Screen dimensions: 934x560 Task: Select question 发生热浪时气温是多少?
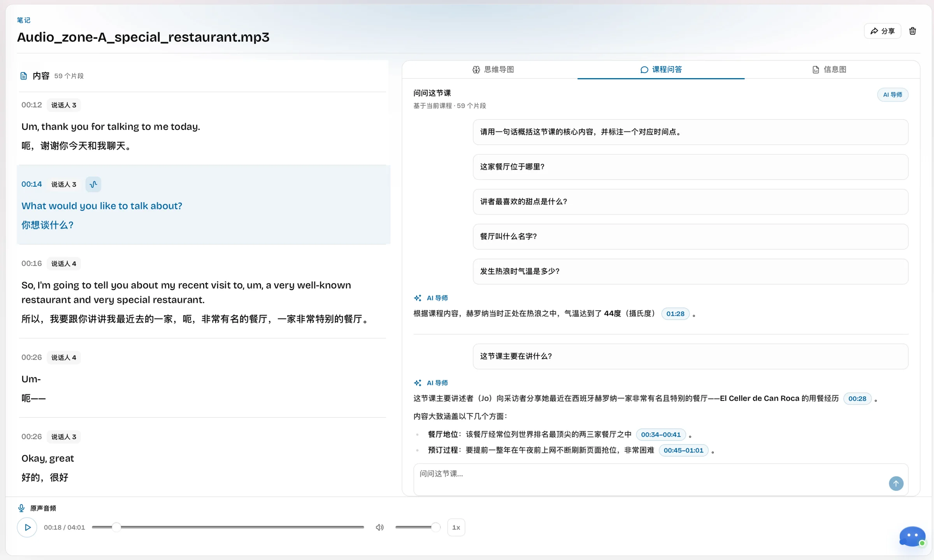tap(690, 271)
